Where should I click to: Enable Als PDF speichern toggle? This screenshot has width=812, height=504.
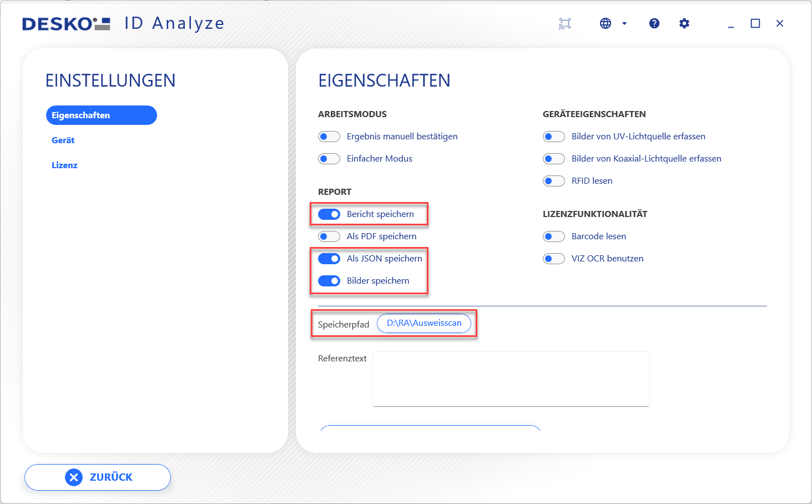pos(329,236)
